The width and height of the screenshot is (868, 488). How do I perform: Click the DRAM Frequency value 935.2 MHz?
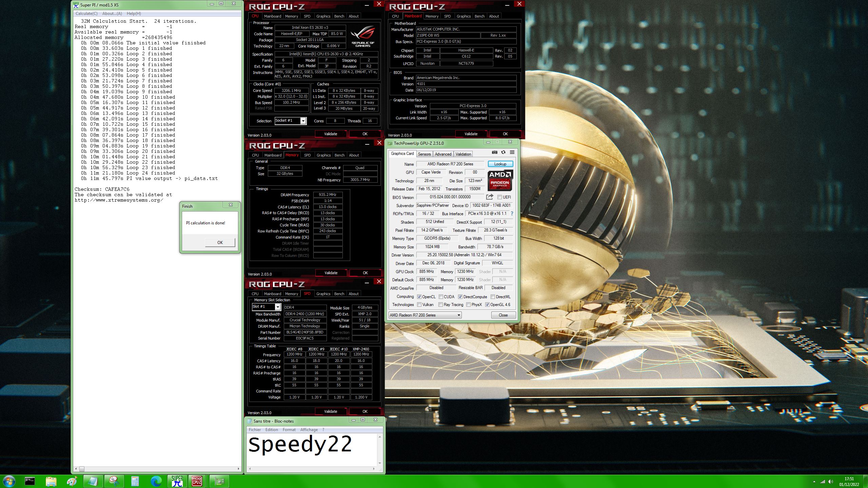(x=328, y=195)
